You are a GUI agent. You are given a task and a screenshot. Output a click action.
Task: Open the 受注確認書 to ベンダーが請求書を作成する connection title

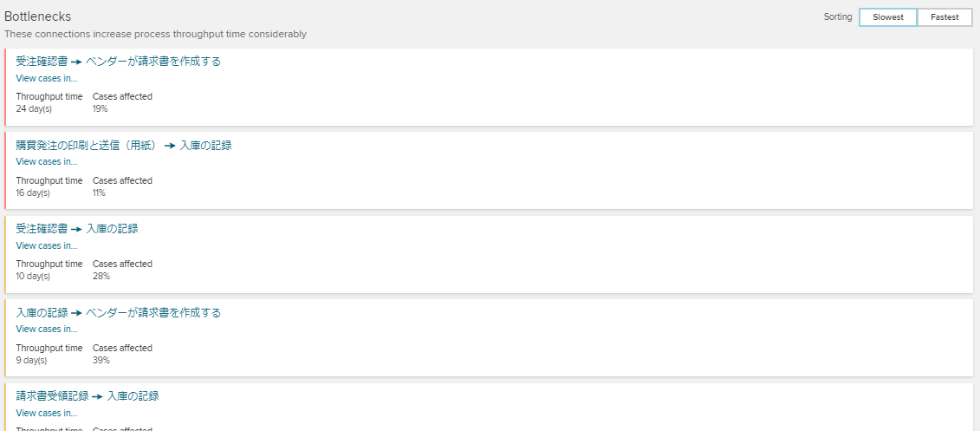pos(118,62)
